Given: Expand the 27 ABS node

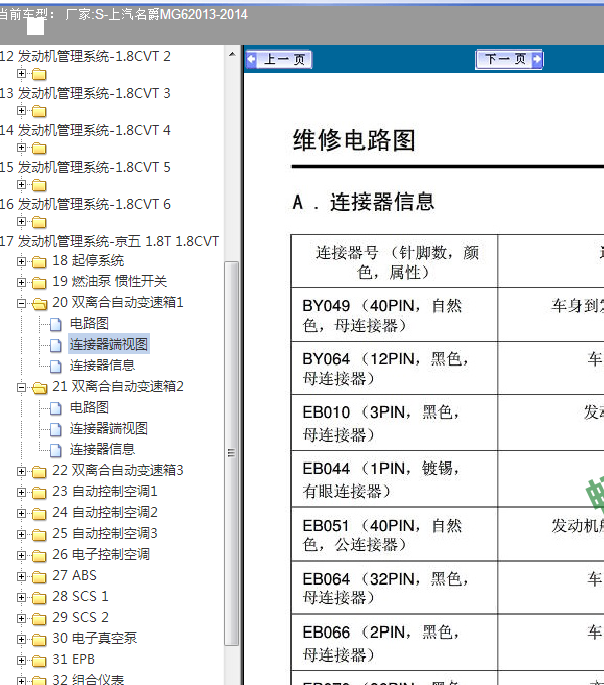Looking at the screenshot, I should (x=21, y=576).
